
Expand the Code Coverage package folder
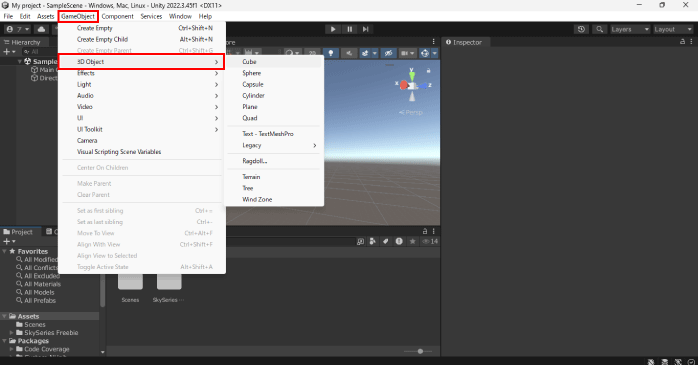point(12,349)
